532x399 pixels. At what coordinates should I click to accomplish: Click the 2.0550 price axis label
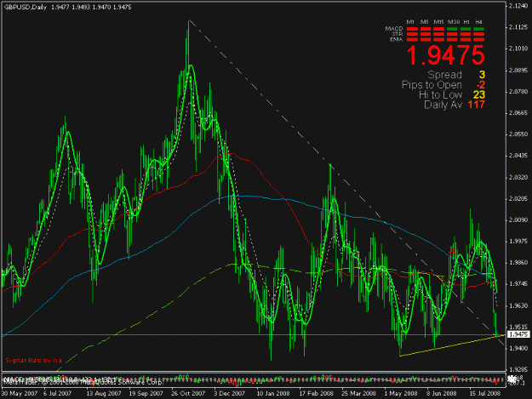(x=518, y=134)
